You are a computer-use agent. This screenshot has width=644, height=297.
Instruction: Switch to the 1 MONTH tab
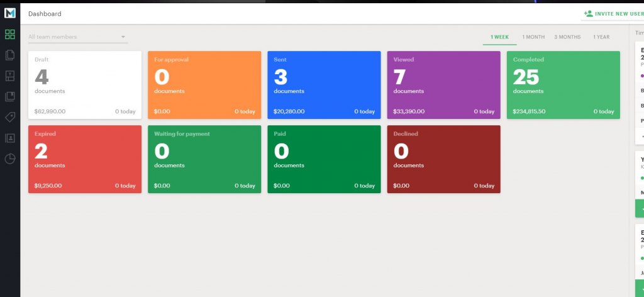tap(533, 37)
